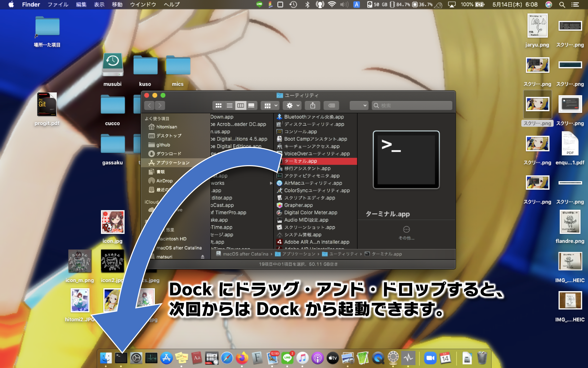Open Apple TV app in the Dock
588x368 pixels.
tap(332, 358)
